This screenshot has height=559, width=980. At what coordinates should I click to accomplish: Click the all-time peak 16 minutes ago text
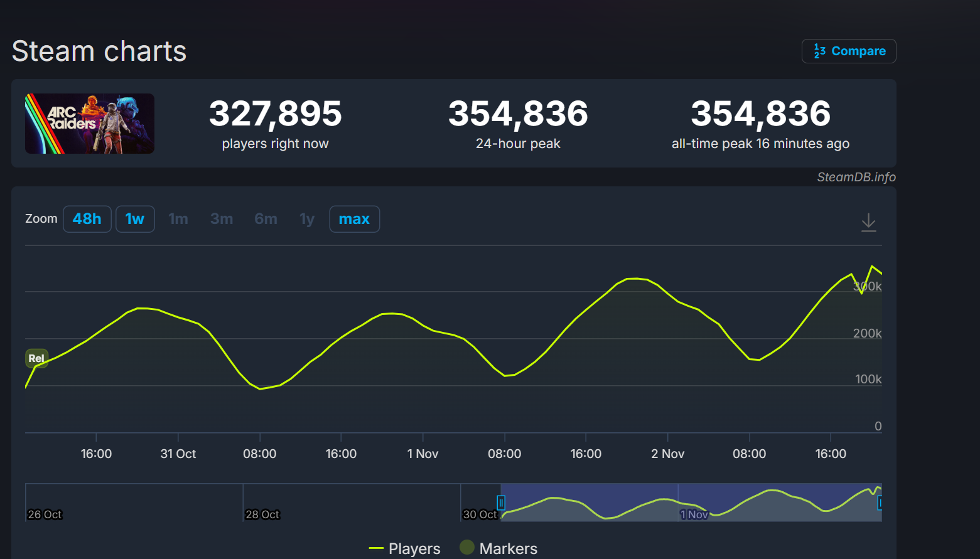pos(760,144)
